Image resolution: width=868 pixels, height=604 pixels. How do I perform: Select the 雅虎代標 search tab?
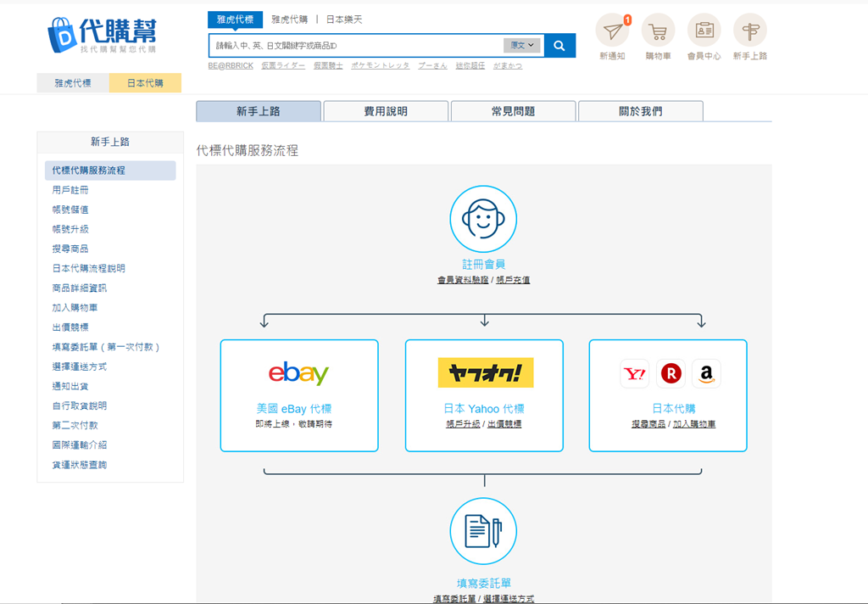point(235,20)
